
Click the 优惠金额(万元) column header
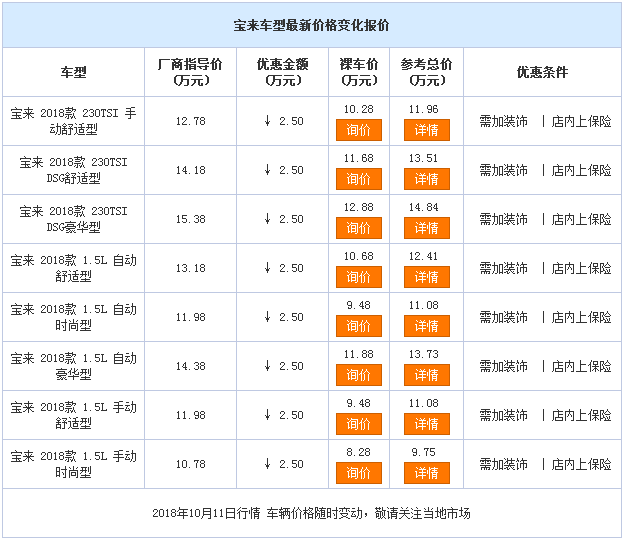(x=283, y=72)
